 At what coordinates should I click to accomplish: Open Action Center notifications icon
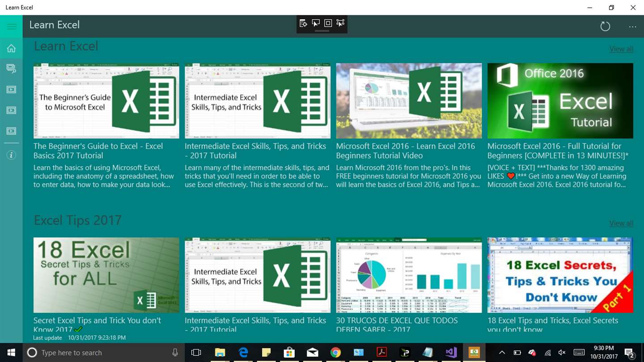coord(629,353)
